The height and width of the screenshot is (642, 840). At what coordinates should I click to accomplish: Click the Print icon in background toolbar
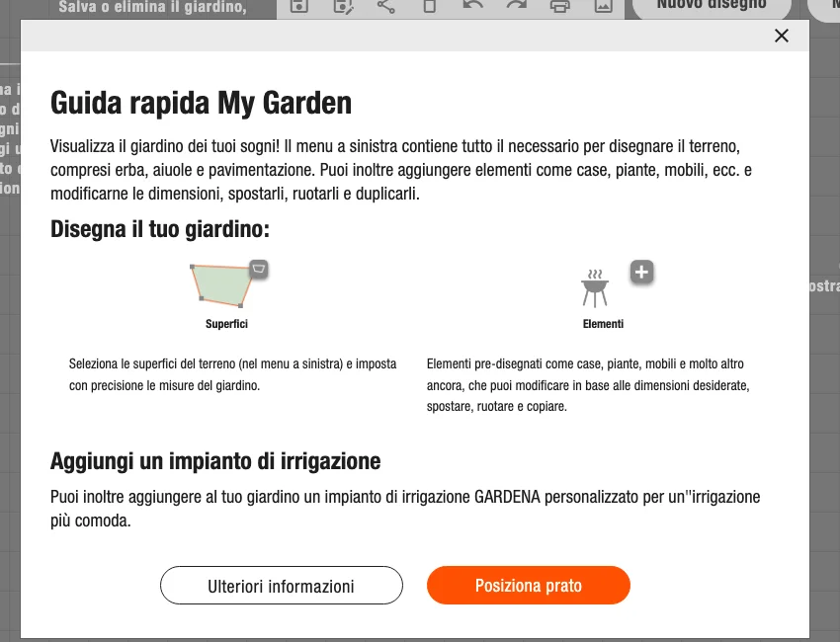coord(559,7)
